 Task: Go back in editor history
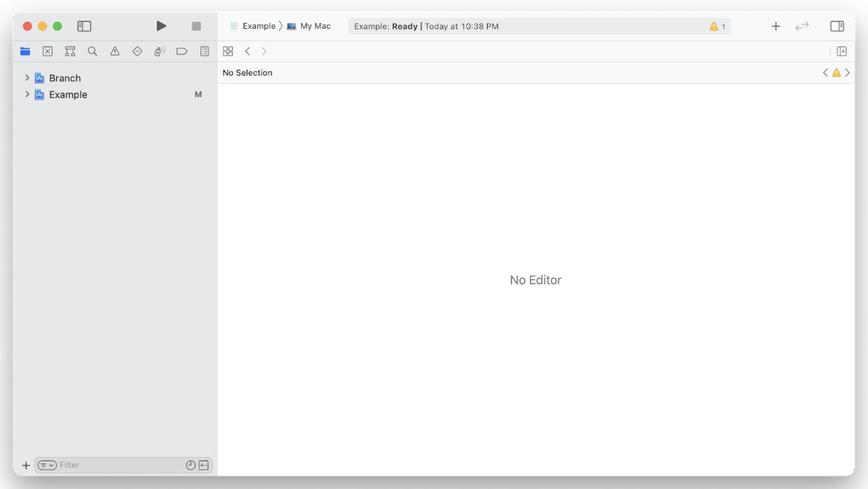(248, 51)
